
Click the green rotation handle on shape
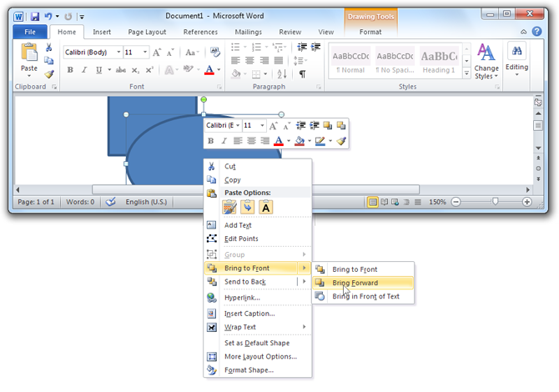pos(204,99)
